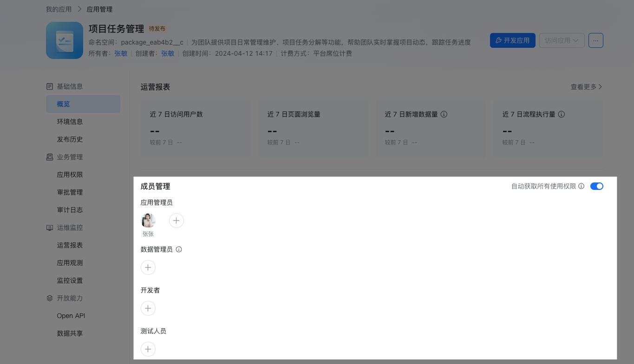Image resolution: width=634 pixels, height=364 pixels.
Task: Click the 开发应用 button
Action: click(512, 40)
